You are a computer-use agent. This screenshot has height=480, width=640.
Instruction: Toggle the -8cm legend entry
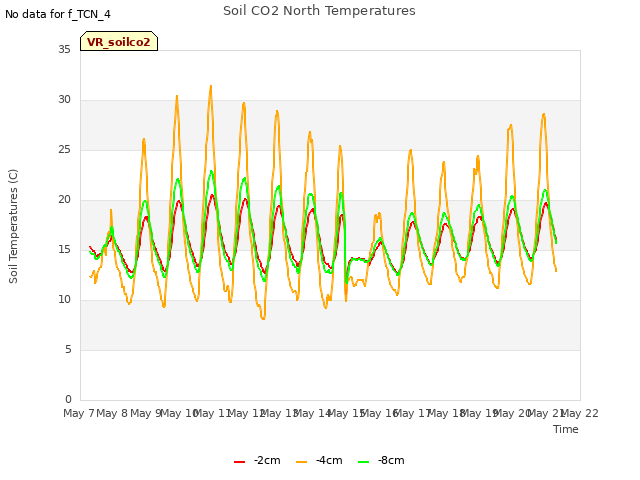pyautogui.click(x=381, y=460)
